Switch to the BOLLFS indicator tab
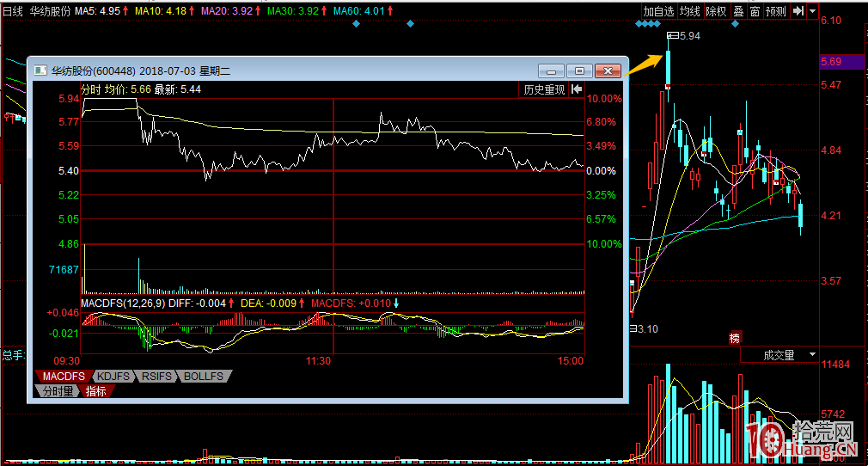 pos(204,377)
